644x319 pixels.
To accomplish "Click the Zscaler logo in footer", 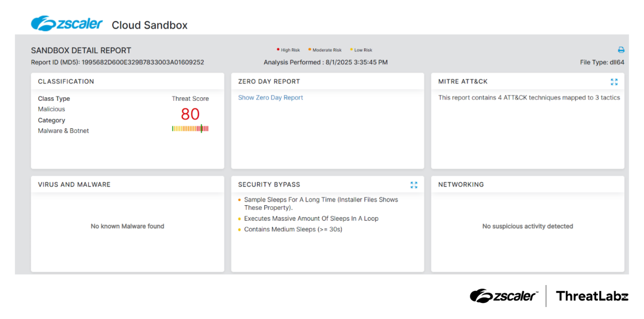I will tap(504, 296).
